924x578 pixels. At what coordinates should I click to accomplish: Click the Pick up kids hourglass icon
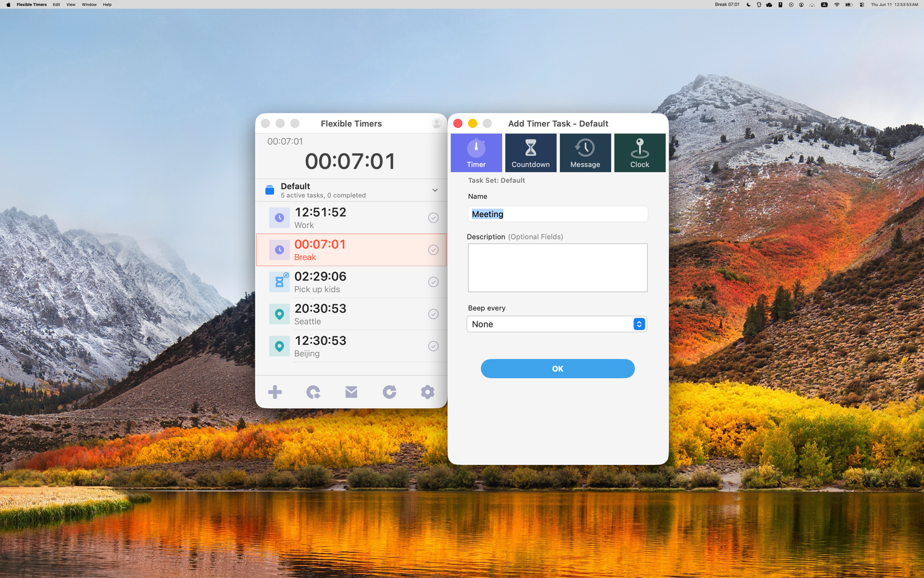[x=279, y=282]
